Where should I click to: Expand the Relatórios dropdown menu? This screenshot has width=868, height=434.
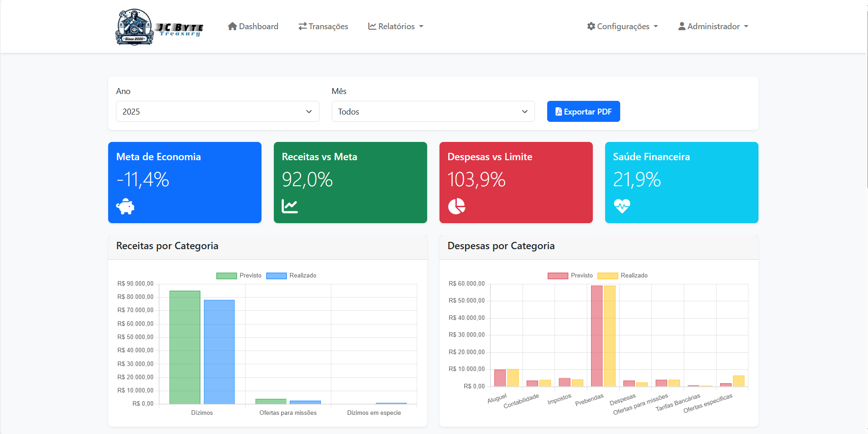(x=396, y=26)
